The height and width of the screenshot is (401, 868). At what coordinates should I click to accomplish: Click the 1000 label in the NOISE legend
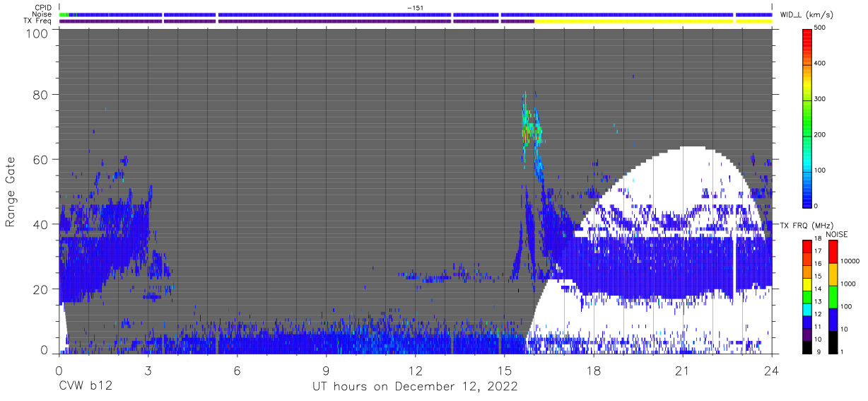coord(847,284)
